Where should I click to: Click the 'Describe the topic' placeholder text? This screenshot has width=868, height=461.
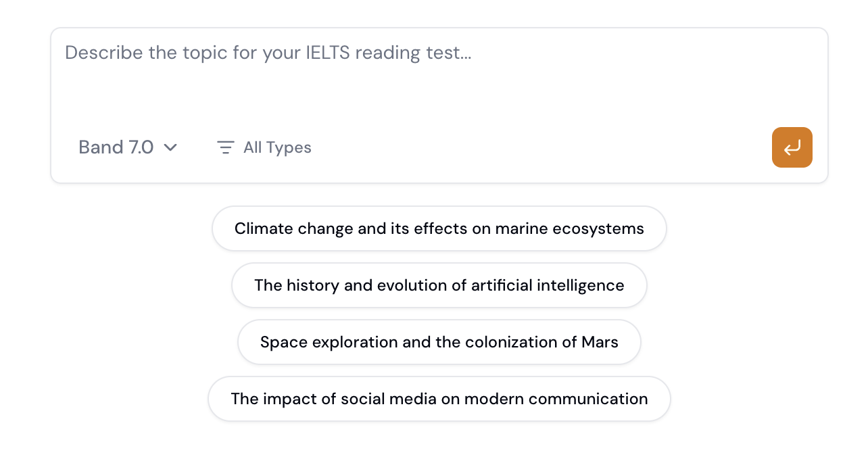268,53
